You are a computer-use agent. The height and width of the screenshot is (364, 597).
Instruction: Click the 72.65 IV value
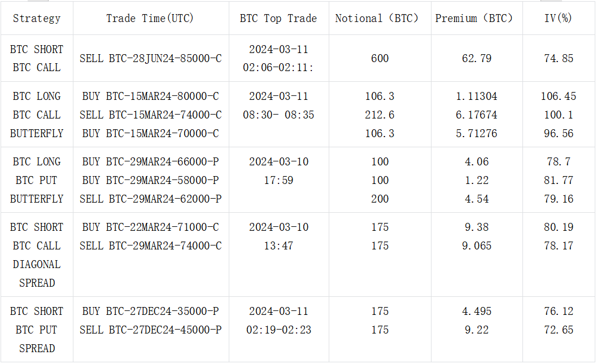558,330
